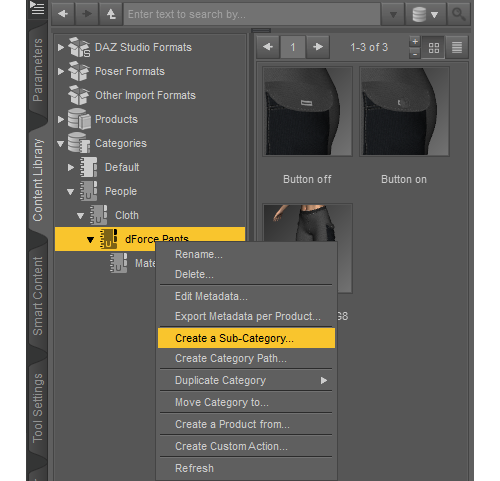
Task: Choose Move Category to...
Action: pos(247,402)
